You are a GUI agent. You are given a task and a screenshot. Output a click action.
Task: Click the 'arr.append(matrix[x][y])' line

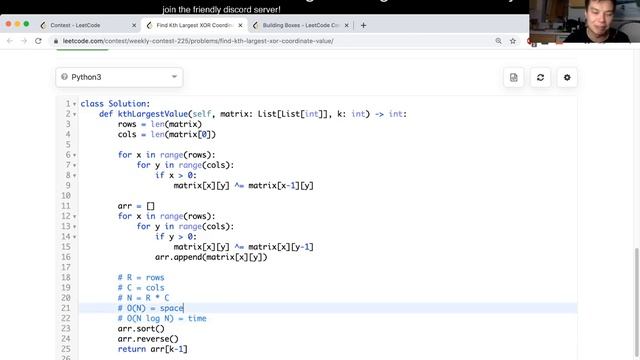click(211, 257)
